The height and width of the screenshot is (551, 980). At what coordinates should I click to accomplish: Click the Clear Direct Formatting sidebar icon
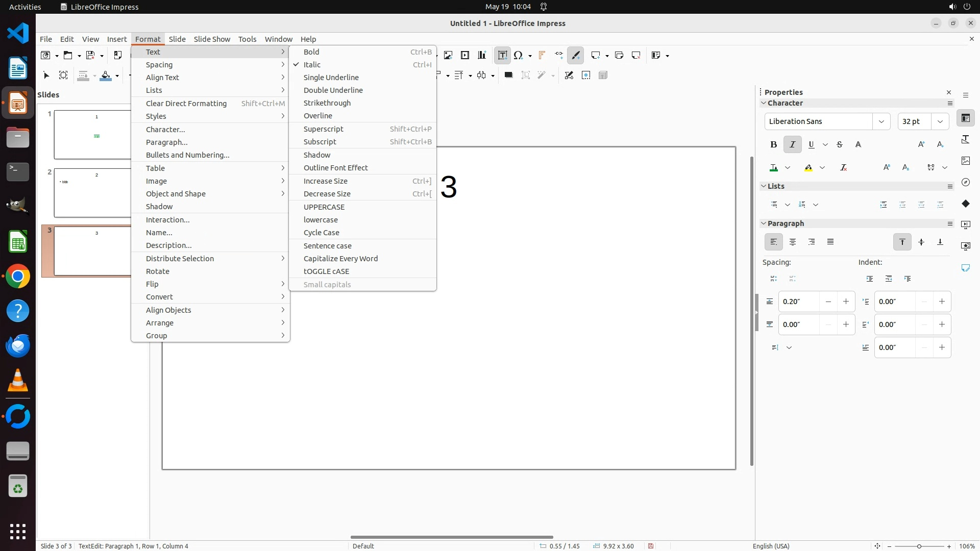(843, 168)
